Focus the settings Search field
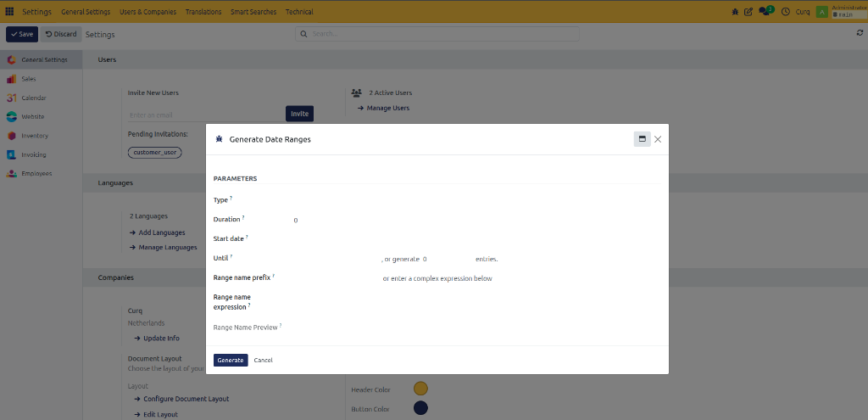The width and height of the screenshot is (868, 420). tap(437, 34)
